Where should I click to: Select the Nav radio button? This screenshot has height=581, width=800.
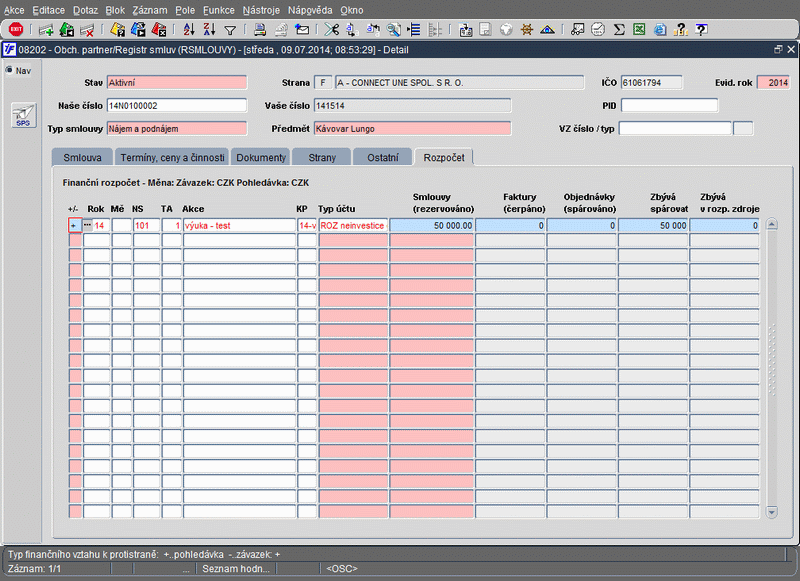pos(9,71)
